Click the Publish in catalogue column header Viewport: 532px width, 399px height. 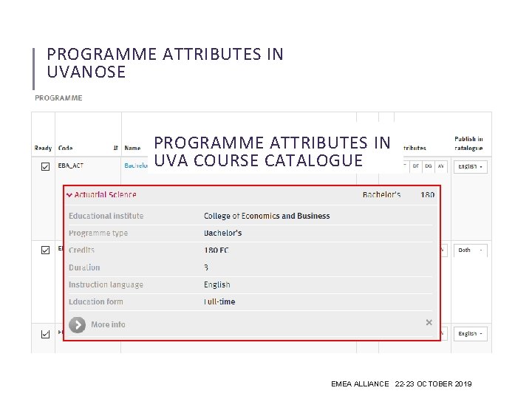coord(468,143)
